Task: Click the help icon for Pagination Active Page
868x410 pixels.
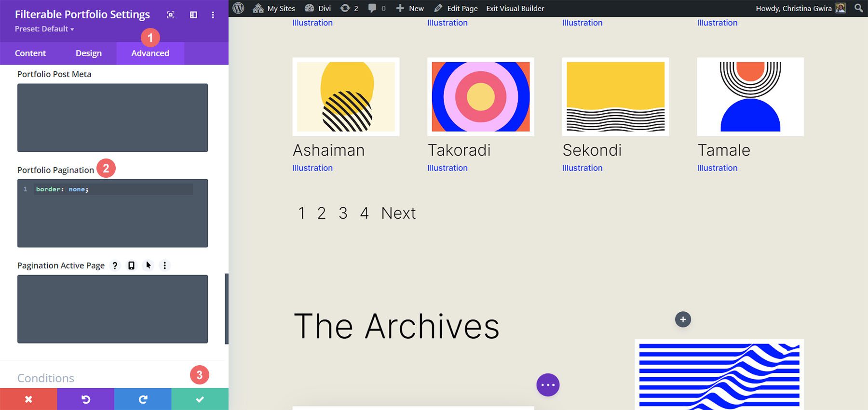Action: [x=115, y=265]
